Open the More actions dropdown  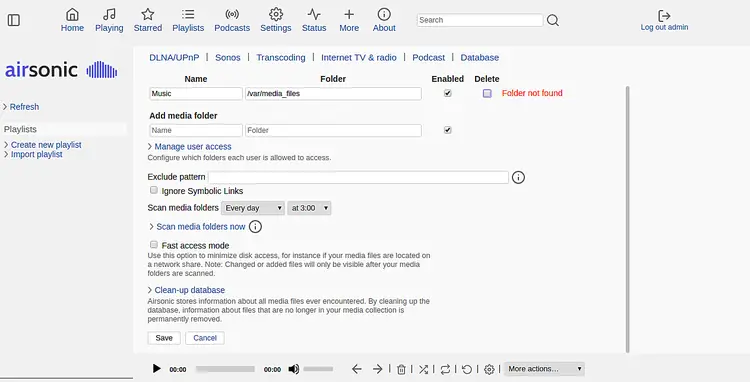click(x=544, y=369)
